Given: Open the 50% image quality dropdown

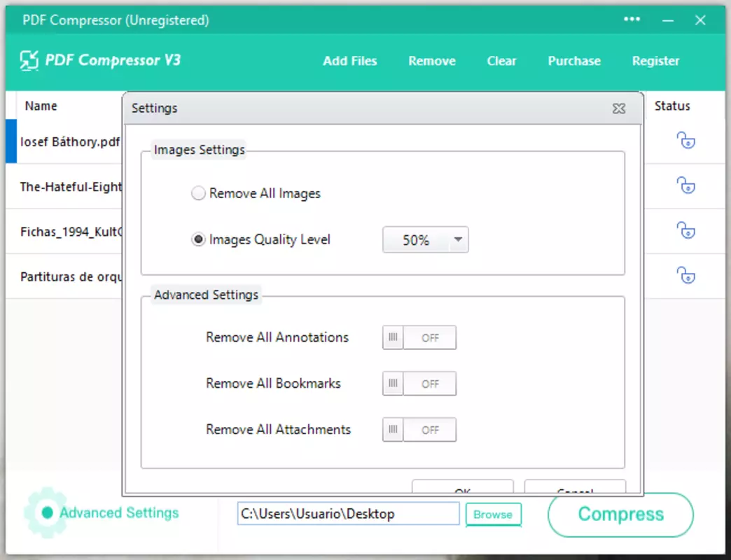Looking at the screenshot, I should [425, 240].
